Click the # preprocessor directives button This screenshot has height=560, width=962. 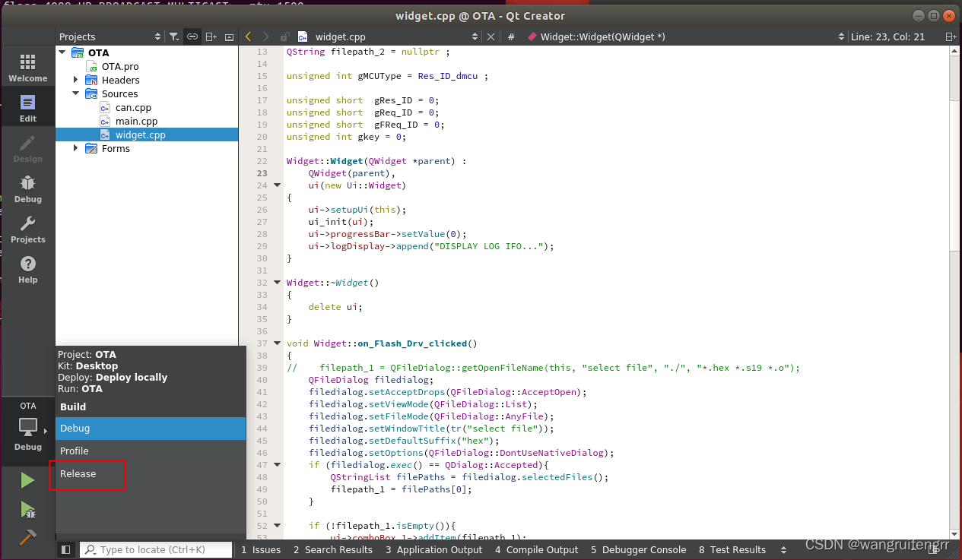point(511,36)
